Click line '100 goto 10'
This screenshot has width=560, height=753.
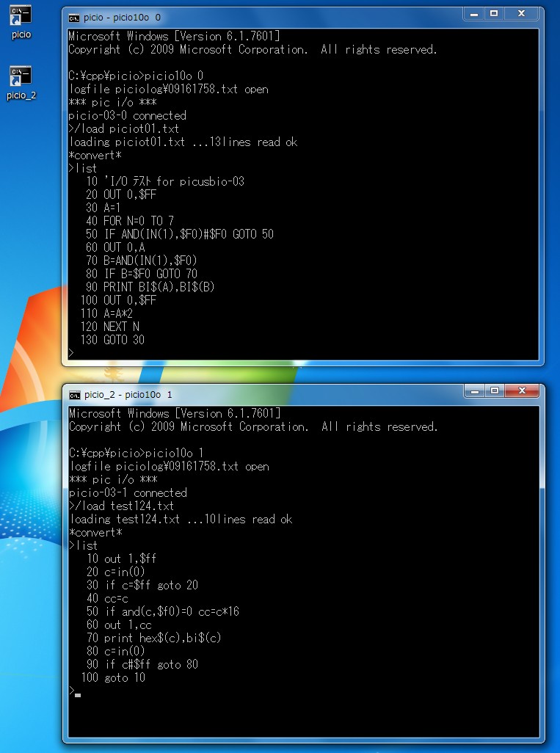point(113,677)
